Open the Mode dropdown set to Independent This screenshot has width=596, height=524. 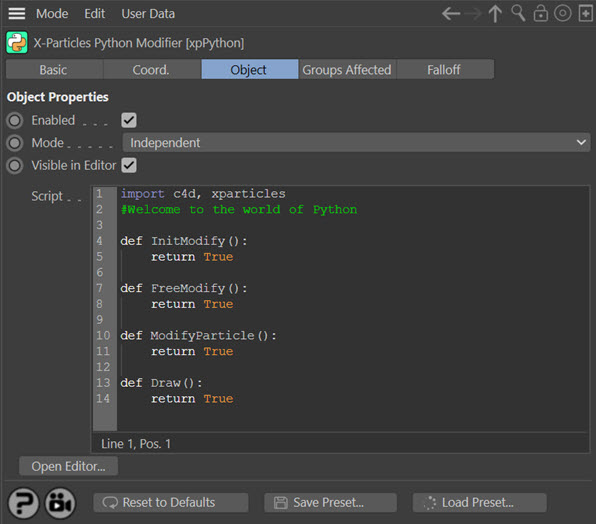point(356,142)
